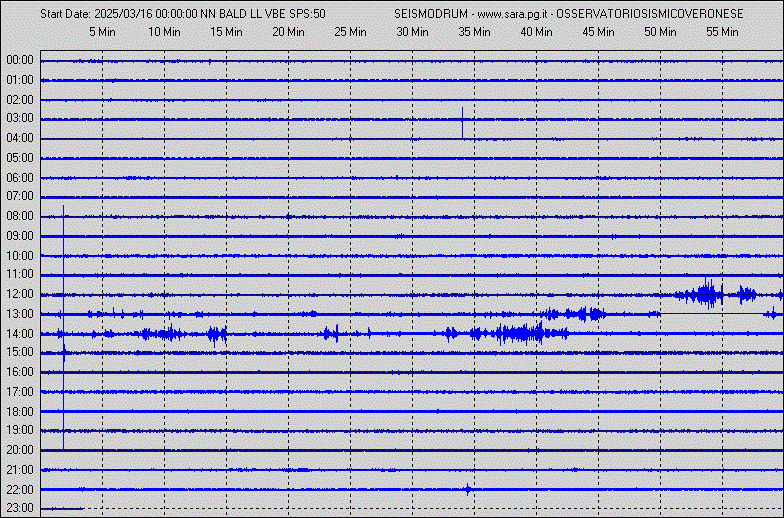Click the 20:00 hour label
The width and height of the screenshot is (784, 518).
click(x=20, y=450)
